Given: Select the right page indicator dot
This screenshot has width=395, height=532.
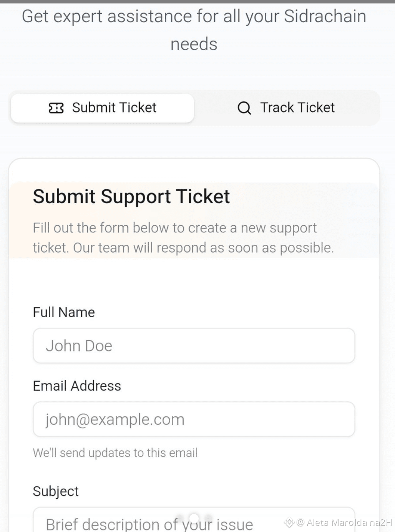Looking at the screenshot, I should [x=209, y=518].
